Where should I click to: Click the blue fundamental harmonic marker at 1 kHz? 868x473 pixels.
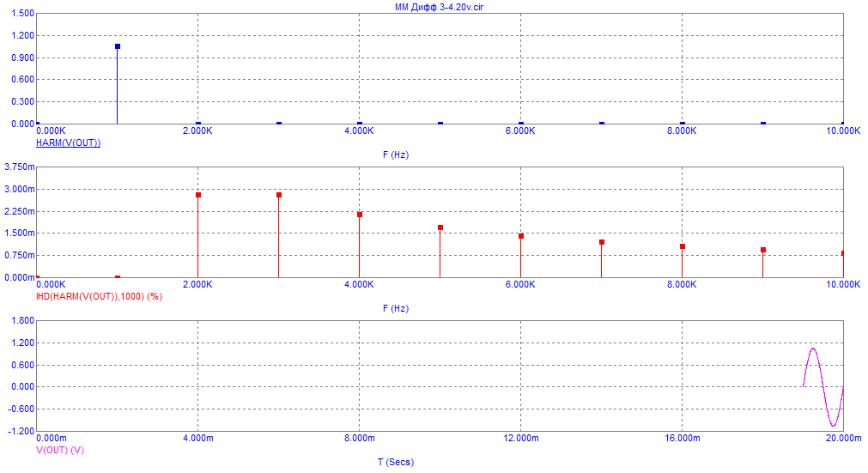tap(118, 46)
